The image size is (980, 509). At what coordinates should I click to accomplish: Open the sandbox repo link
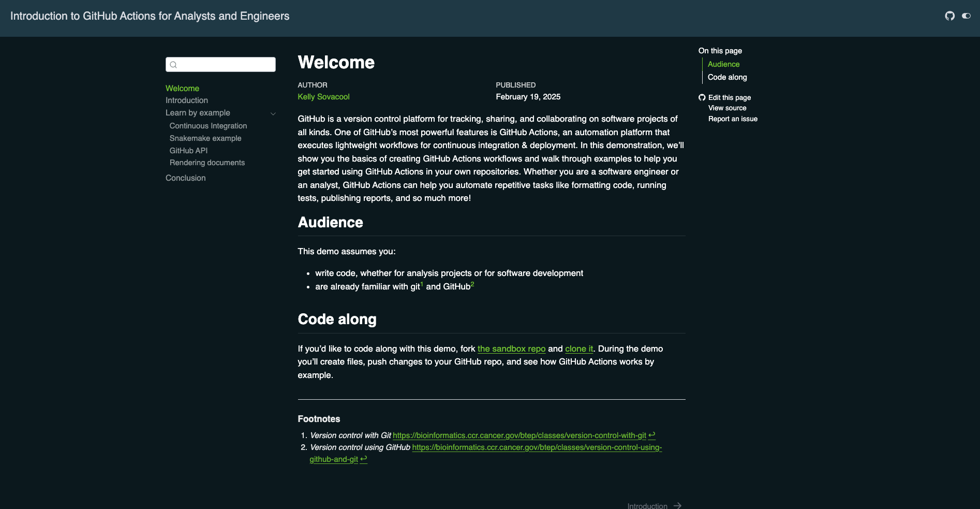coord(511,349)
